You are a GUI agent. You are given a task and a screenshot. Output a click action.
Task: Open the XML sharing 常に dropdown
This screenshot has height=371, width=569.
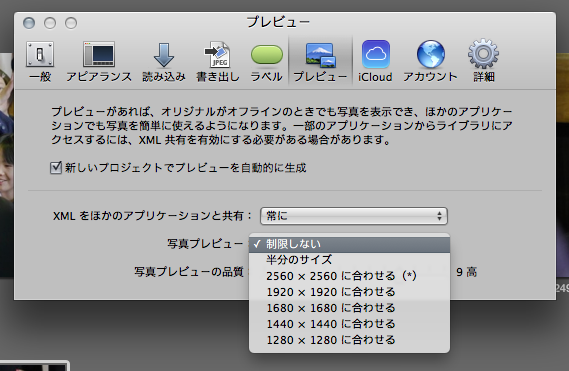(x=353, y=216)
